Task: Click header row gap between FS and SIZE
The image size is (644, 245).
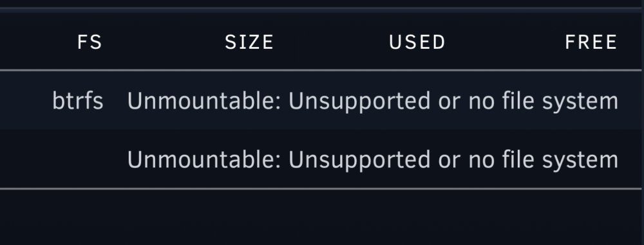Action: tap(164, 42)
